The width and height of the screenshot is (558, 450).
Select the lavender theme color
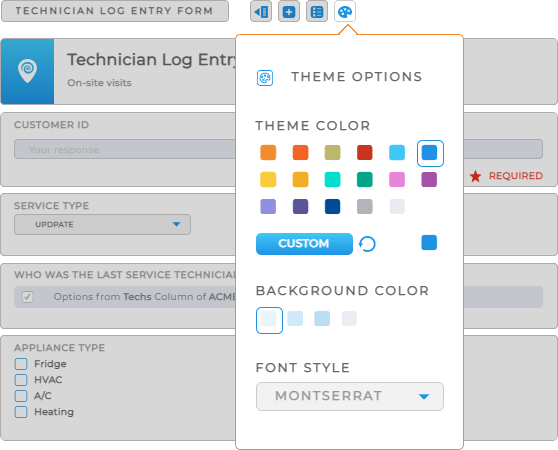point(268,206)
